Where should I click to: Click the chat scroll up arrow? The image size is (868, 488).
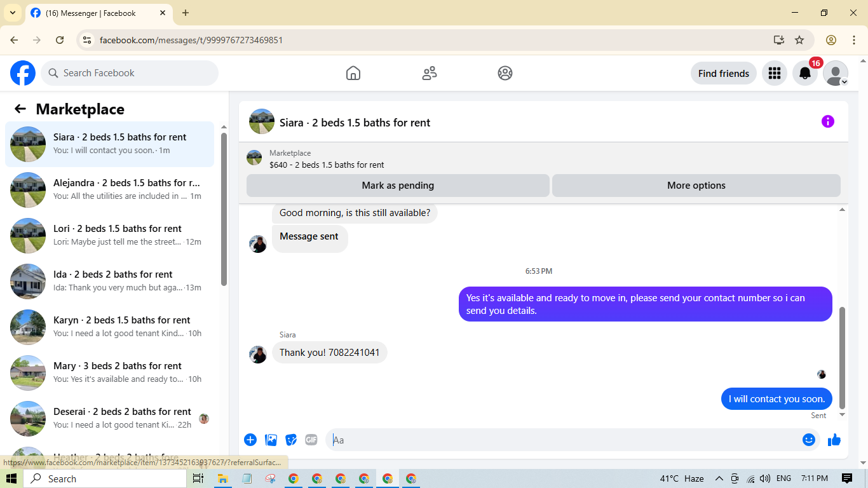843,210
